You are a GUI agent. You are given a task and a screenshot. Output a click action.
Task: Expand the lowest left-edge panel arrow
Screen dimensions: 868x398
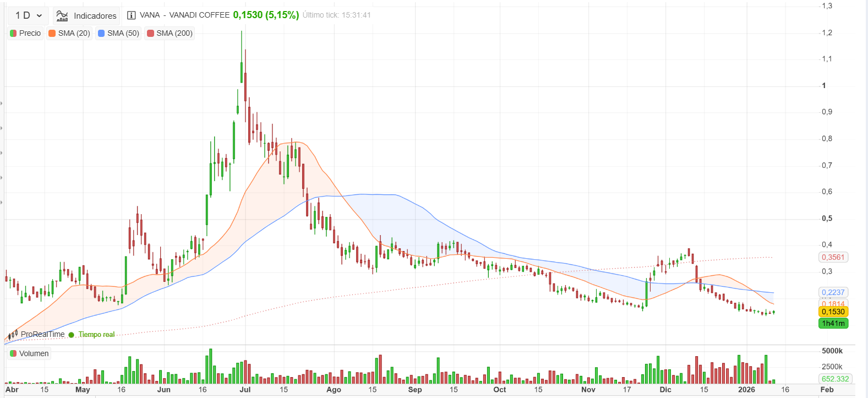coord(2,203)
